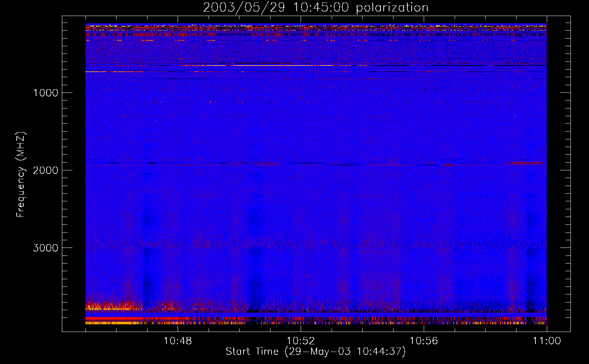
Task: Click the 10:56 time tick label
Action: (424, 341)
